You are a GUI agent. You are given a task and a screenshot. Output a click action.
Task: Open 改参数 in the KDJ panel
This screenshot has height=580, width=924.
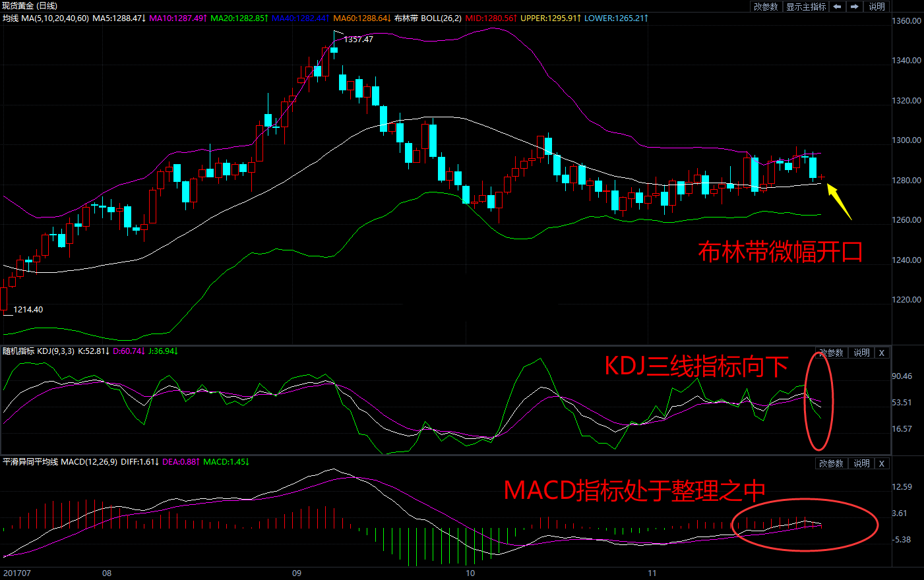[x=831, y=353]
